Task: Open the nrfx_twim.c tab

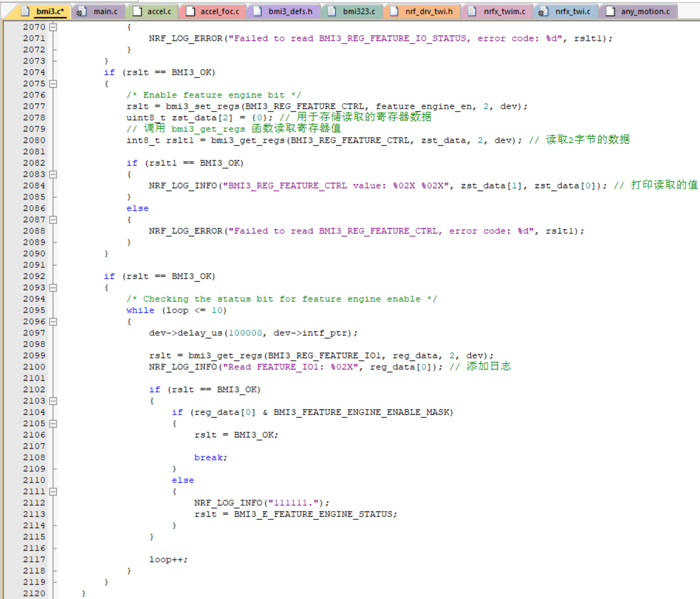Action: 504,11
